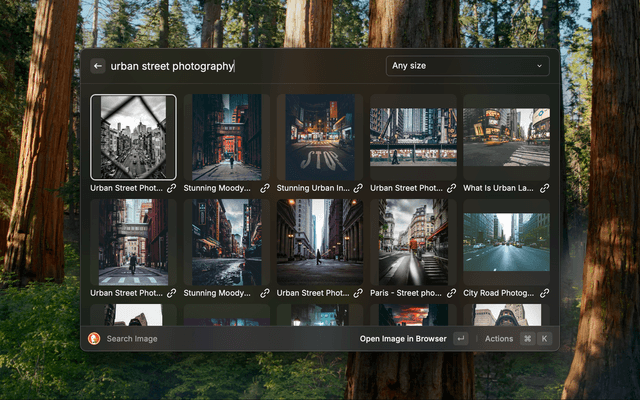Click the DuckDuckGo icon in the bottom bar
The image size is (640, 400).
click(94, 339)
